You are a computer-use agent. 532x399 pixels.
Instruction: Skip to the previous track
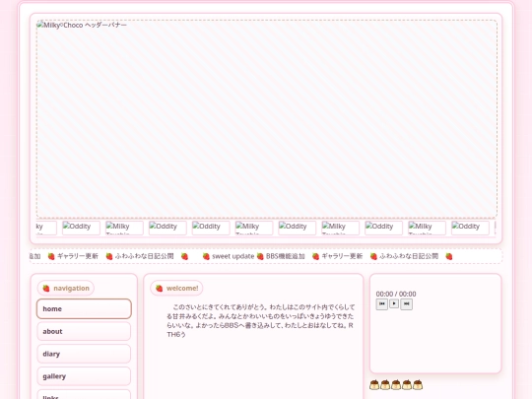(x=381, y=304)
